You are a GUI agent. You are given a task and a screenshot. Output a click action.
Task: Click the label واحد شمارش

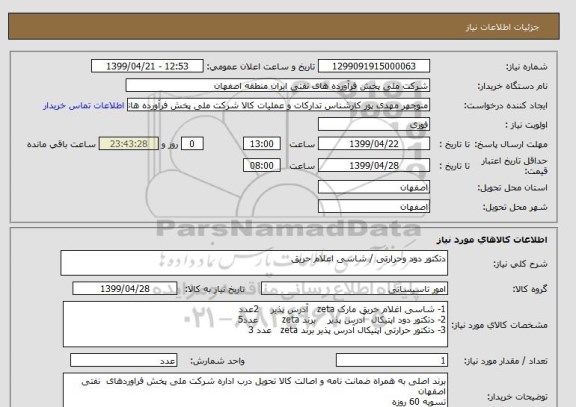pyautogui.click(x=217, y=361)
